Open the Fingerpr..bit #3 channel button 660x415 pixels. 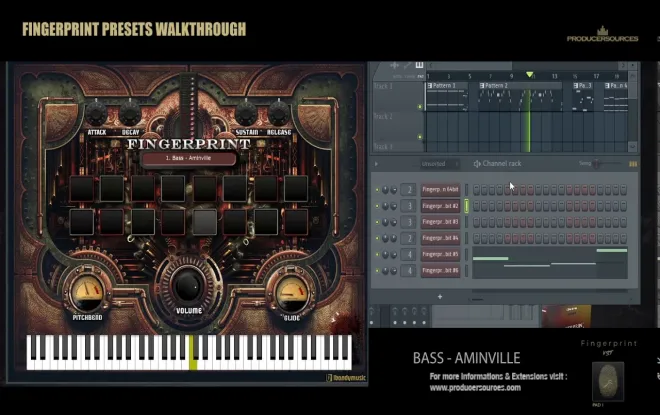(440, 222)
